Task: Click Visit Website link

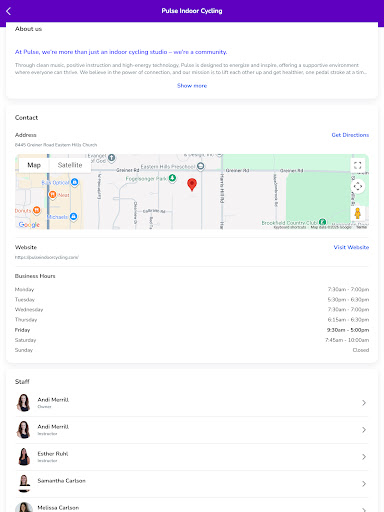Action: tap(351, 247)
